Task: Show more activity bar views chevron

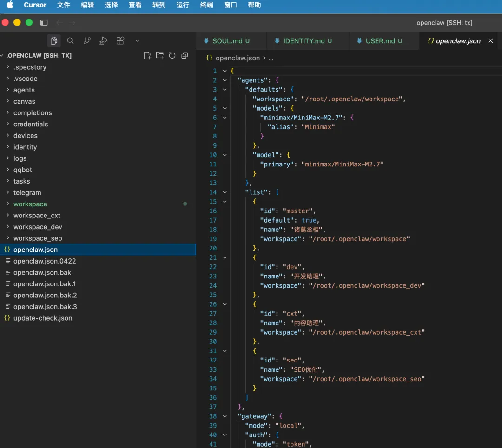Action: (137, 41)
